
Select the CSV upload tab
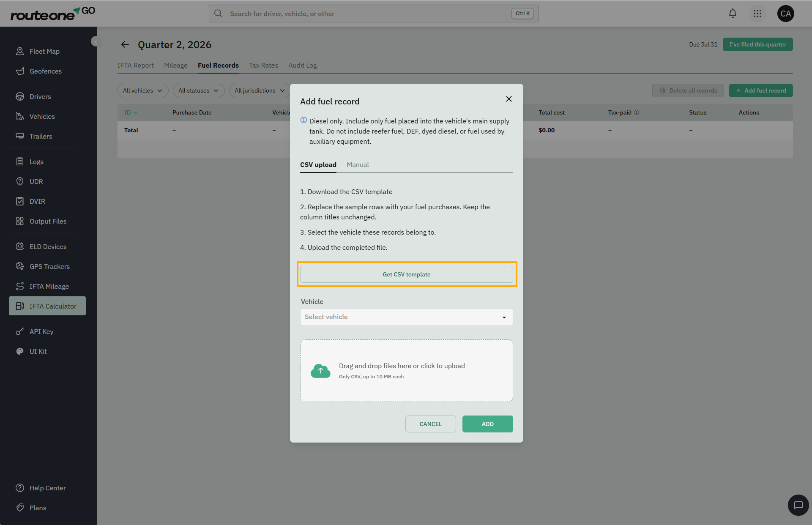point(318,164)
